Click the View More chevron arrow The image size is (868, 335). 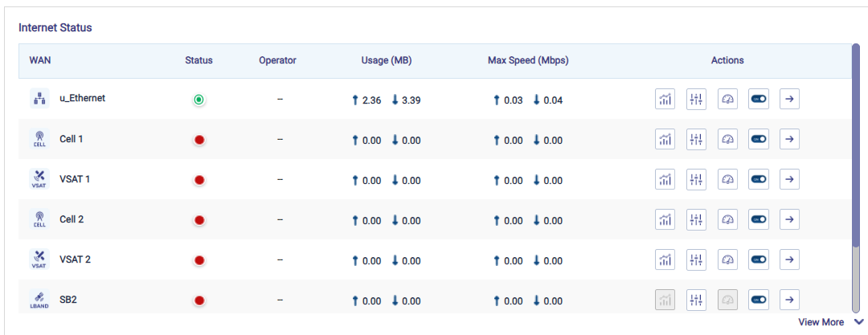858,322
